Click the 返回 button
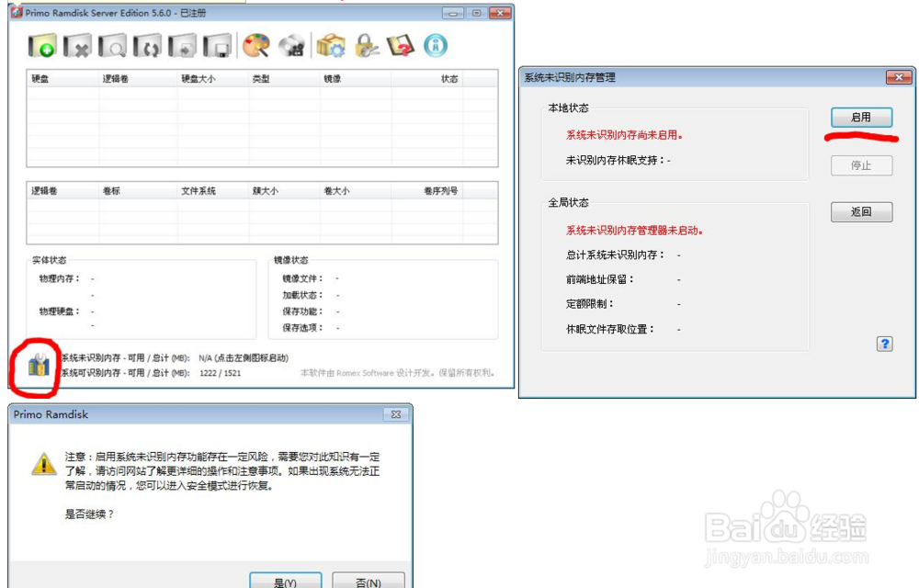This screenshot has width=919, height=588. 862,212
